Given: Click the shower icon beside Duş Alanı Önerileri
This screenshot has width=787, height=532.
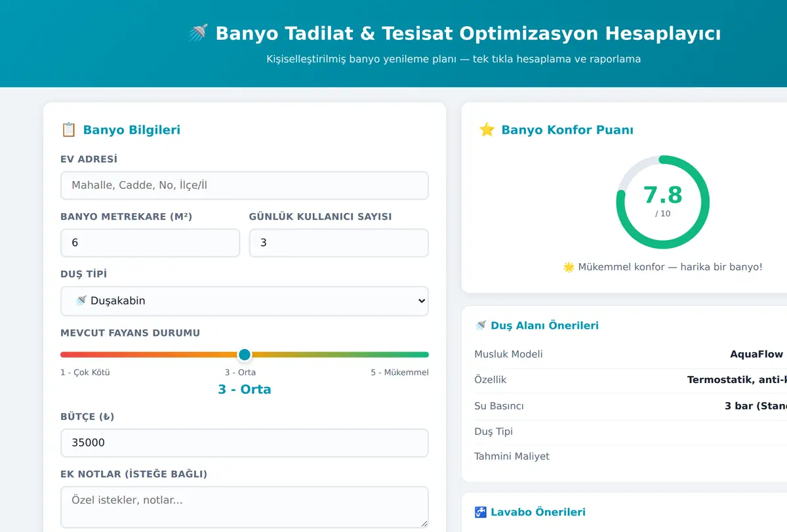Looking at the screenshot, I should [480, 325].
